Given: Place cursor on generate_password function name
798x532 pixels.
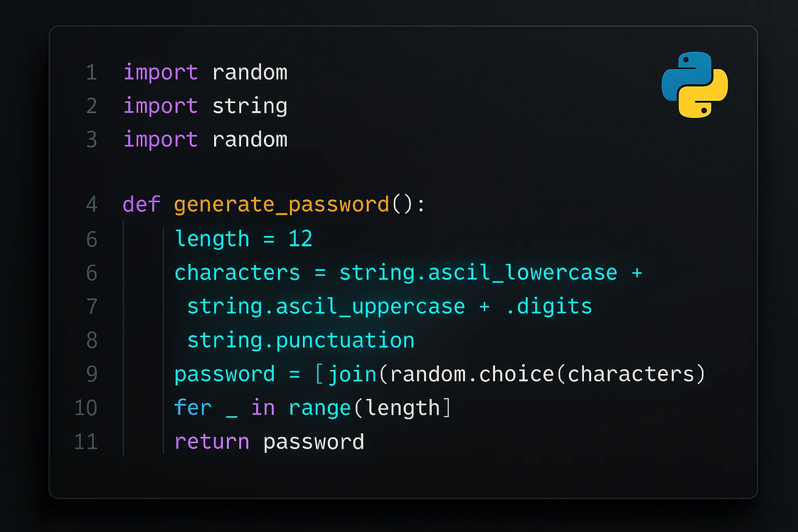Looking at the screenshot, I should pyautogui.click(x=282, y=205).
